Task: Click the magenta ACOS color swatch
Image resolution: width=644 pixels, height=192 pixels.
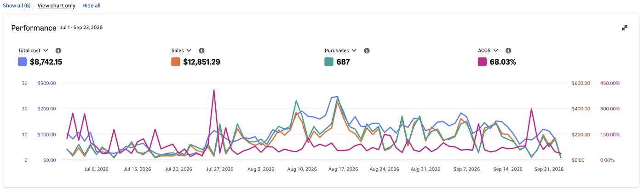Action: point(482,62)
